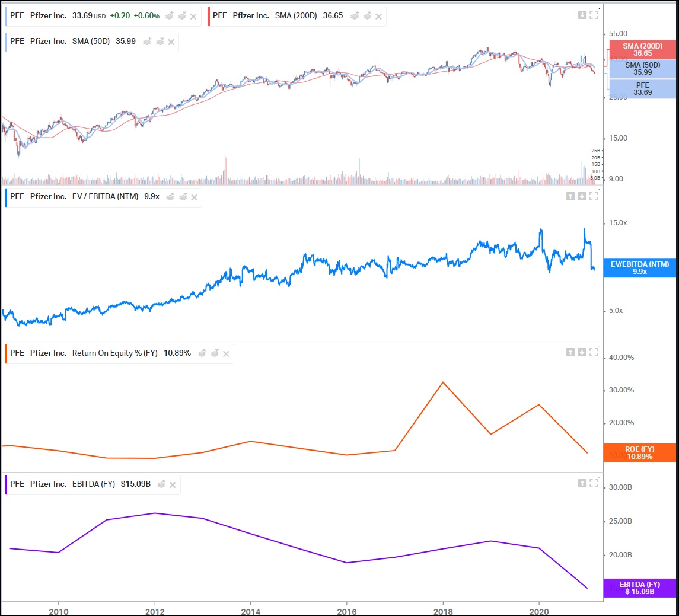Screen dimensions: 679x616
Task: Remove the SMA (200D) indicator
Action: click(378, 17)
